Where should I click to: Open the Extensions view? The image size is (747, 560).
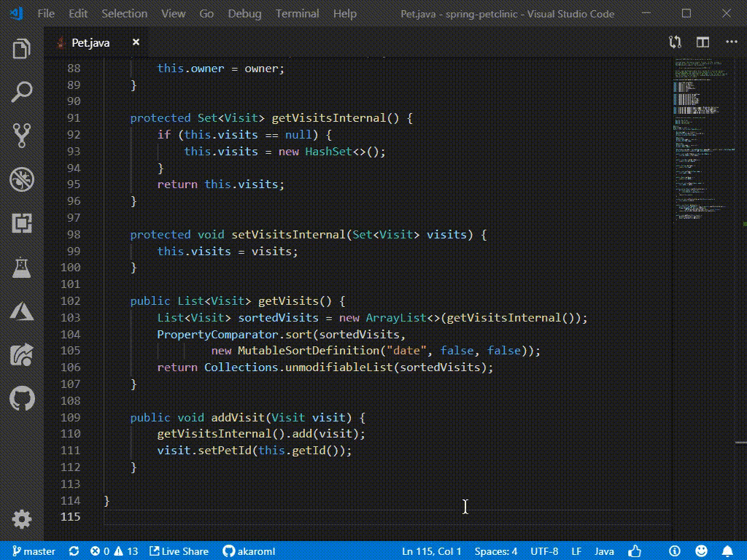point(22,223)
